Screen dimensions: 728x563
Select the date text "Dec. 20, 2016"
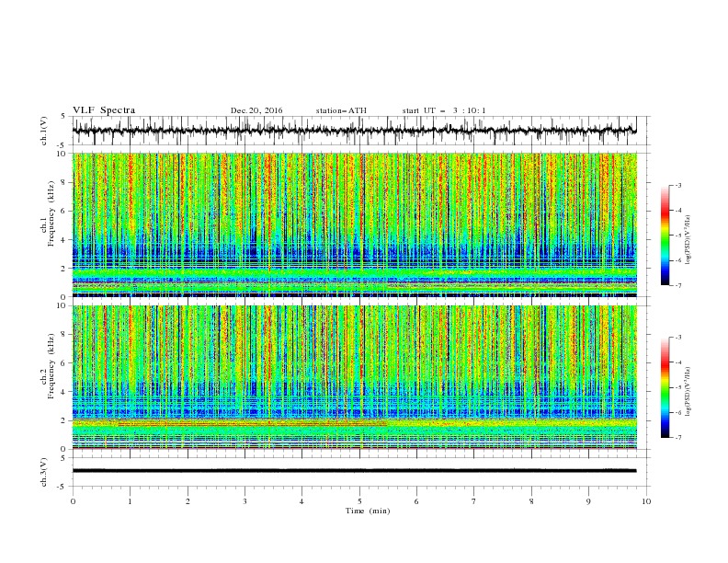256,110
